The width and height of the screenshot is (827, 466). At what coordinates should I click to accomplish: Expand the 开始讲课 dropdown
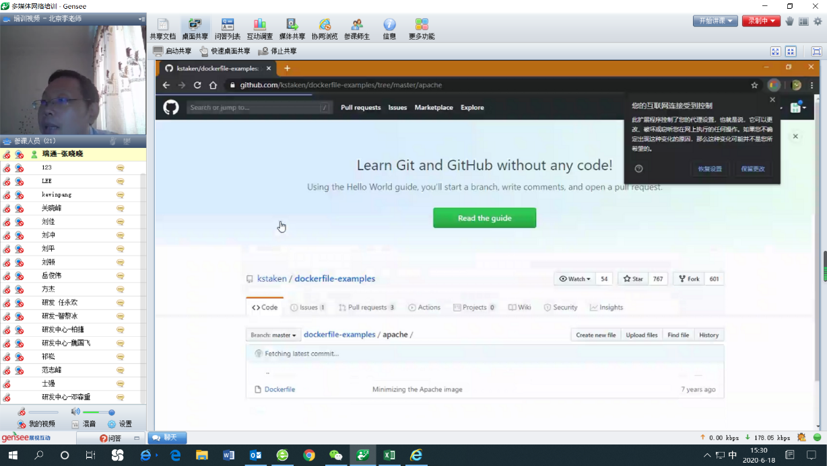click(x=715, y=21)
